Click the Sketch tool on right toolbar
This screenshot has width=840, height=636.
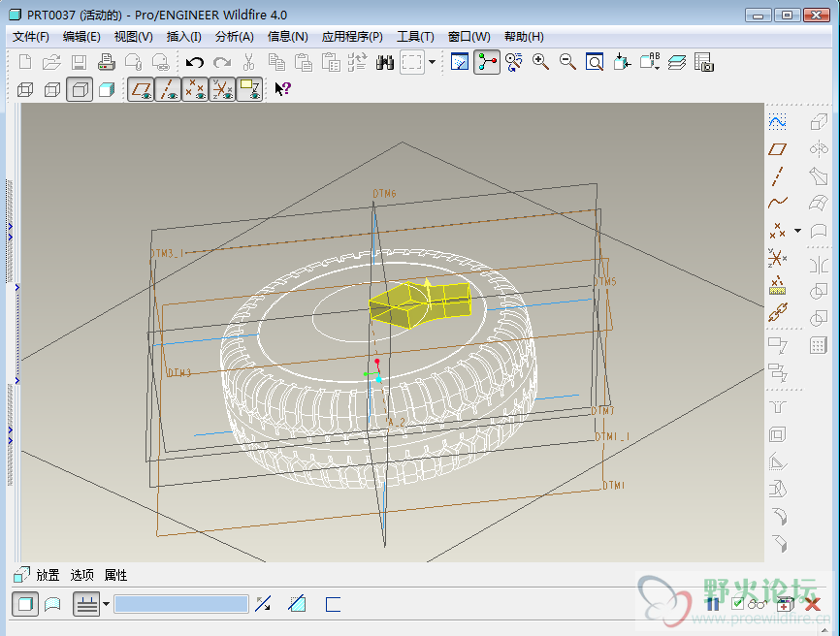pyautogui.click(x=777, y=122)
